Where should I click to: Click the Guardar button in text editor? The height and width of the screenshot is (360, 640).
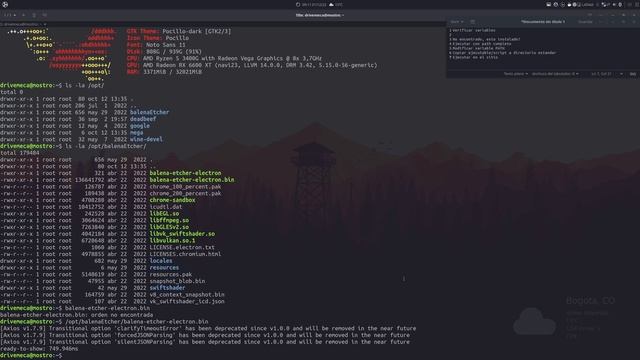pos(585,22)
